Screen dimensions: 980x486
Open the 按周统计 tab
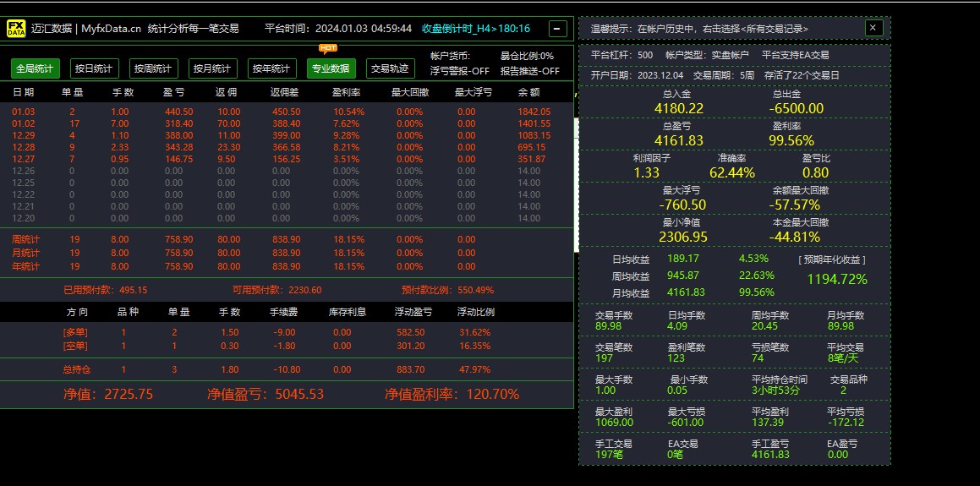(153, 68)
